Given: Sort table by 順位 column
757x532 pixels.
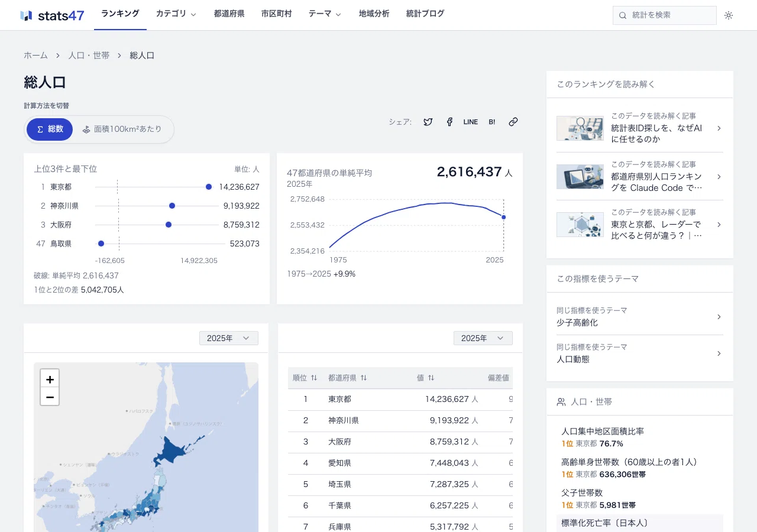Looking at the screenshot, I should point(305,378).
